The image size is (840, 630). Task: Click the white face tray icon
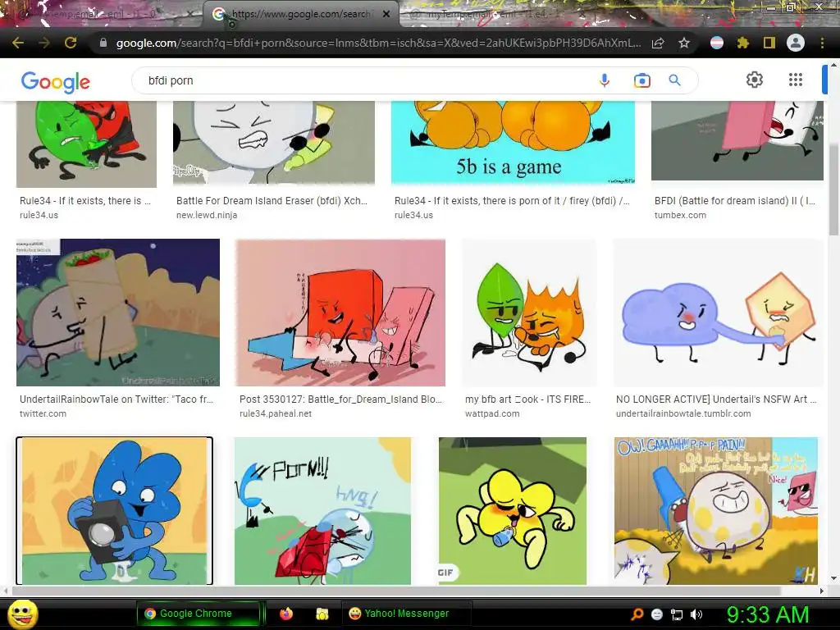coord(657,614)
